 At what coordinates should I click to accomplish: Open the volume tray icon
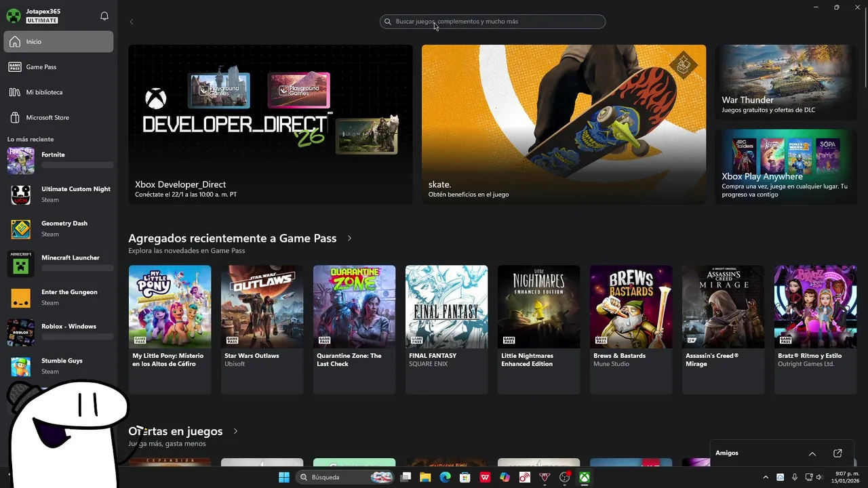(819, 477)
